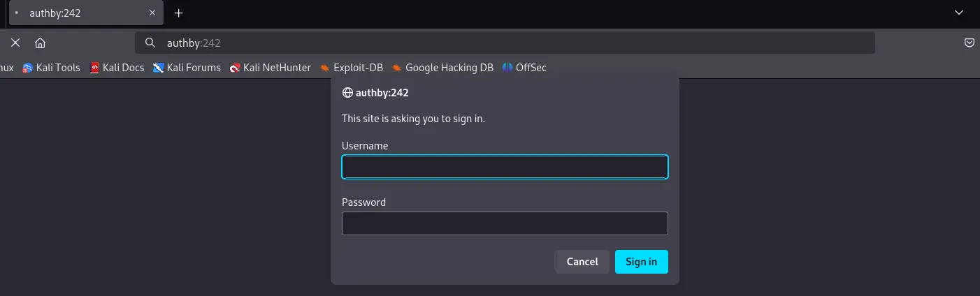This screenshot has width=980, height=296.
Task: Open the Exploit-DB bookmark
Action: click(352, 68)
